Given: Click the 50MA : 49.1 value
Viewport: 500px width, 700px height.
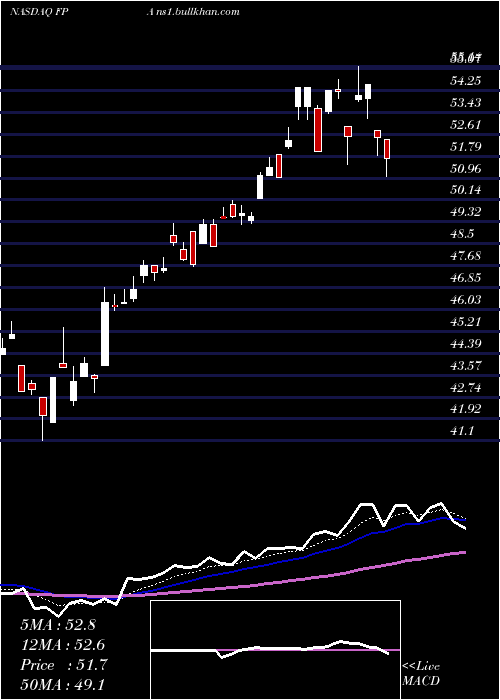Looking at the screenshot, I should [63, 685].
